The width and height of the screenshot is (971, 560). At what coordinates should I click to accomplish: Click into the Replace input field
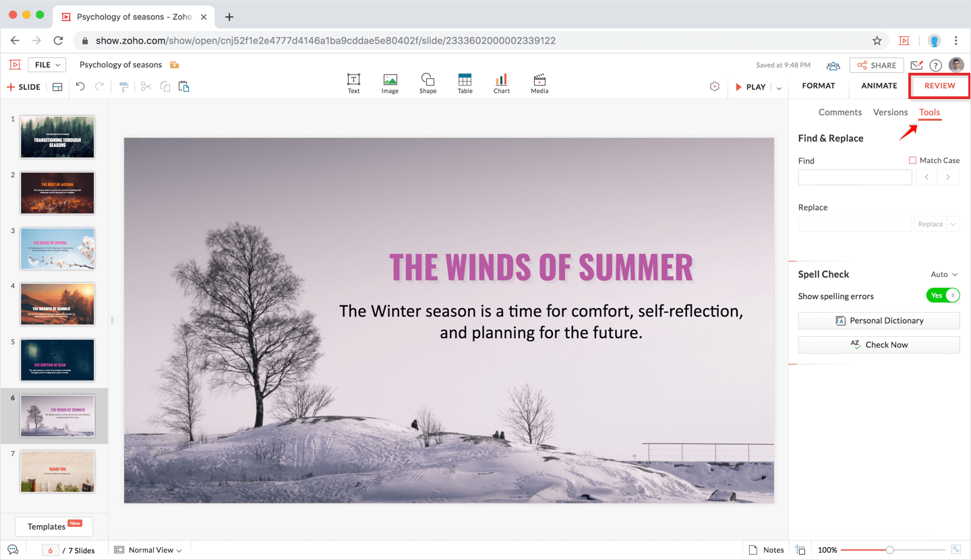[x=855, y=224]
